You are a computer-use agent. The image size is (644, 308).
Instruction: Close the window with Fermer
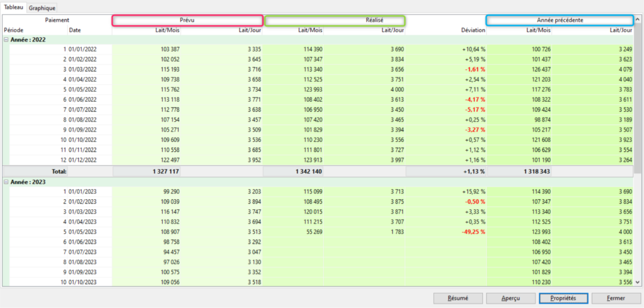coord(616,299)
